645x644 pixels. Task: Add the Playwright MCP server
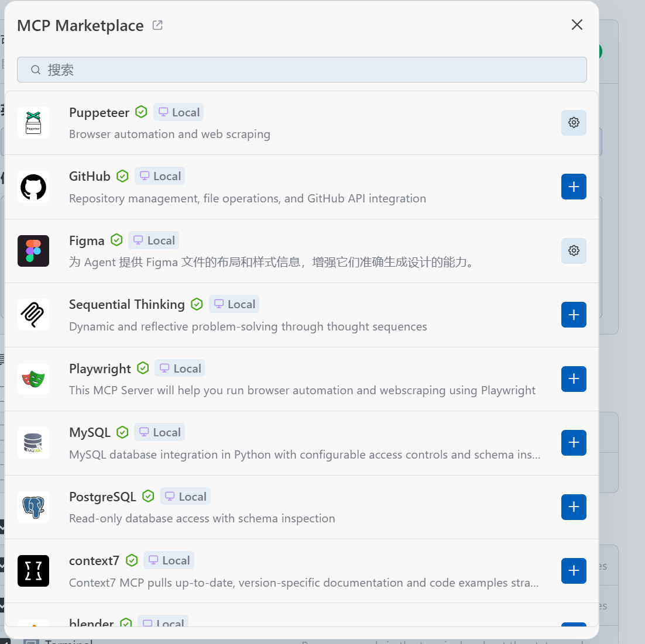(574, 379)
